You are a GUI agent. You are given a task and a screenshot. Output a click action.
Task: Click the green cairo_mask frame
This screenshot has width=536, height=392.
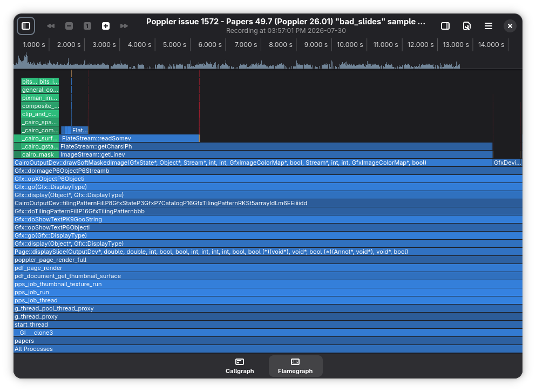point(36,154)
